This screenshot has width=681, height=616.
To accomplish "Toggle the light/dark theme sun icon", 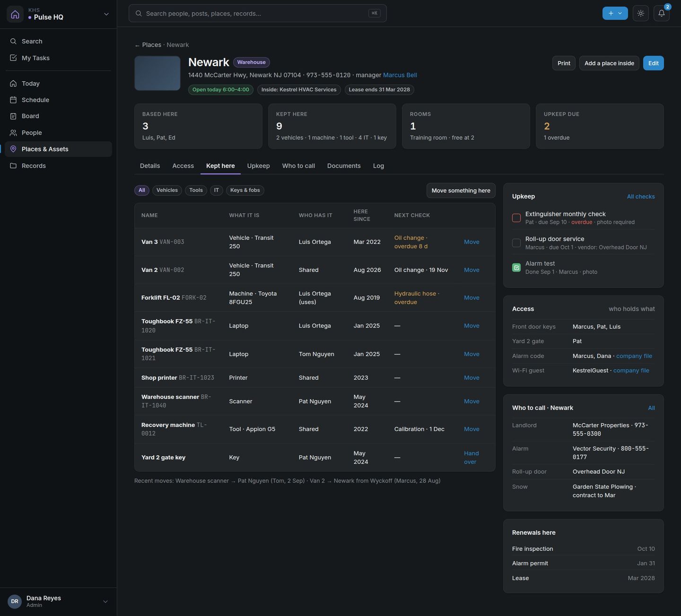I will [x=641, y=13].
